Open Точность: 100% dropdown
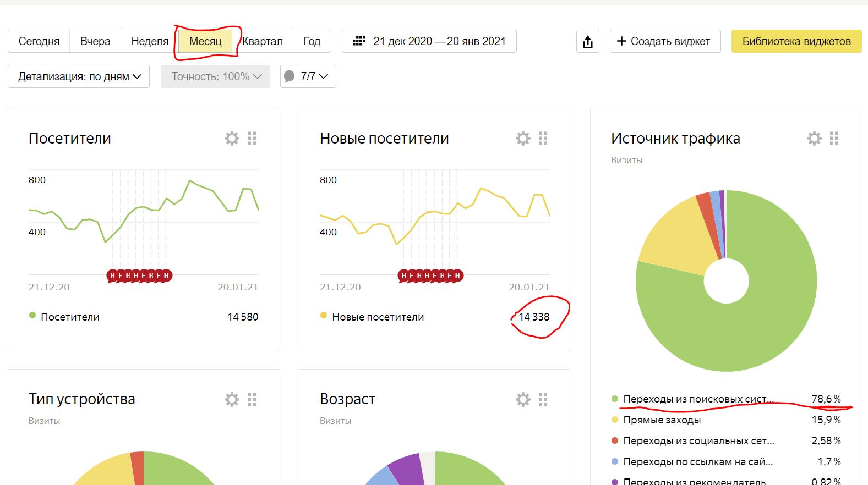This screenshot has width=868, height=485. coord(215,76)
